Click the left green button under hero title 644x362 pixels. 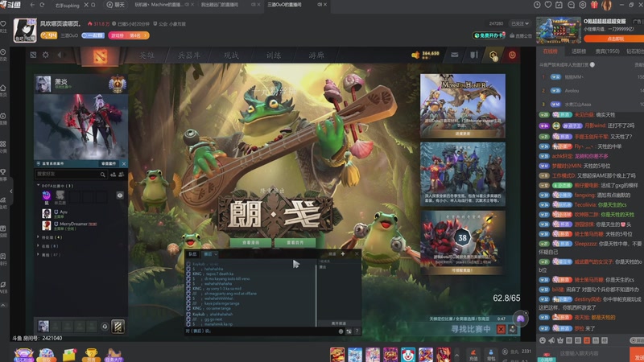250,243
